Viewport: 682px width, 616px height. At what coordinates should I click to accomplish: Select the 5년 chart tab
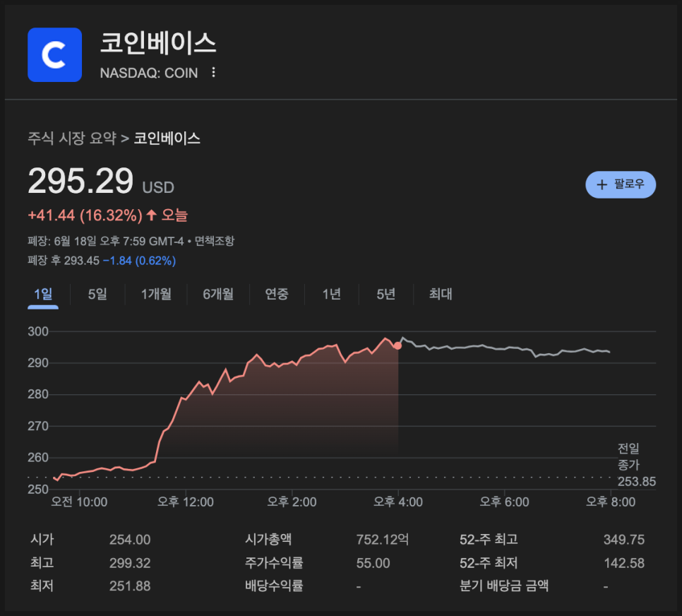(x=385, y=295)
